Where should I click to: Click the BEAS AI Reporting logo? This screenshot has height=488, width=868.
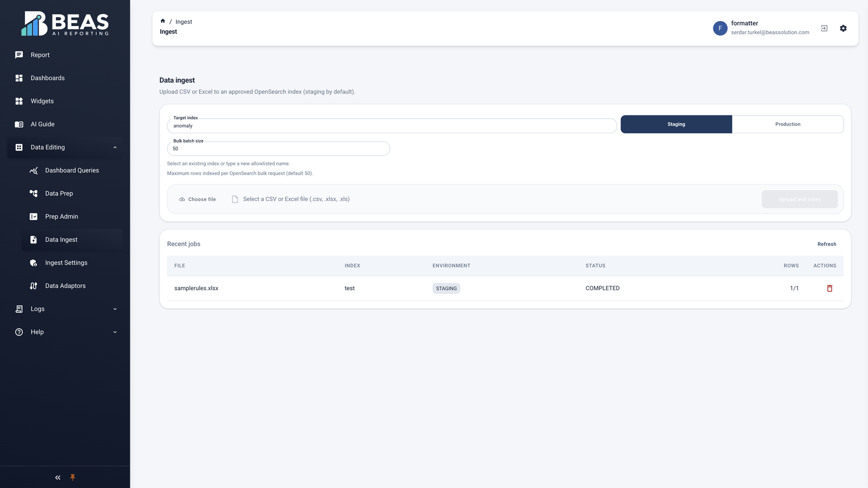pos(65,24)
